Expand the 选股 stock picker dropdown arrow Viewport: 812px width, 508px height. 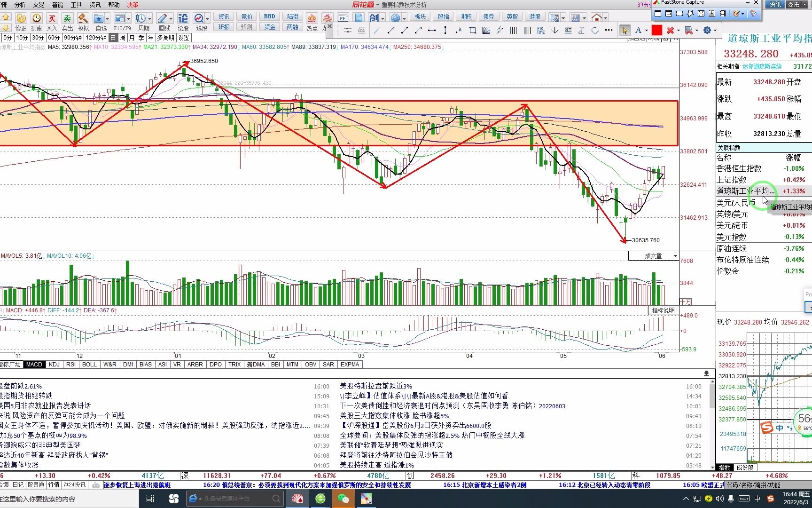[208, 19]
